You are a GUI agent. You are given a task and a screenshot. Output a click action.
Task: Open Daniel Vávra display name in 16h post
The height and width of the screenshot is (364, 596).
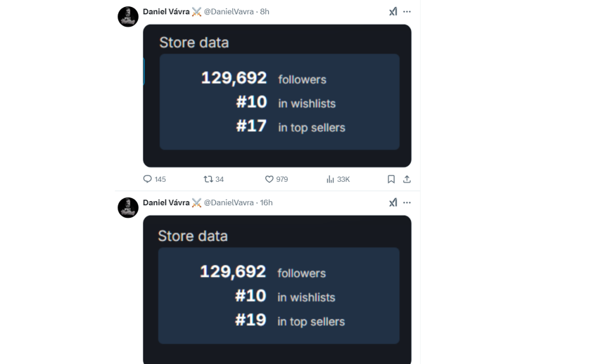[166, 202]
